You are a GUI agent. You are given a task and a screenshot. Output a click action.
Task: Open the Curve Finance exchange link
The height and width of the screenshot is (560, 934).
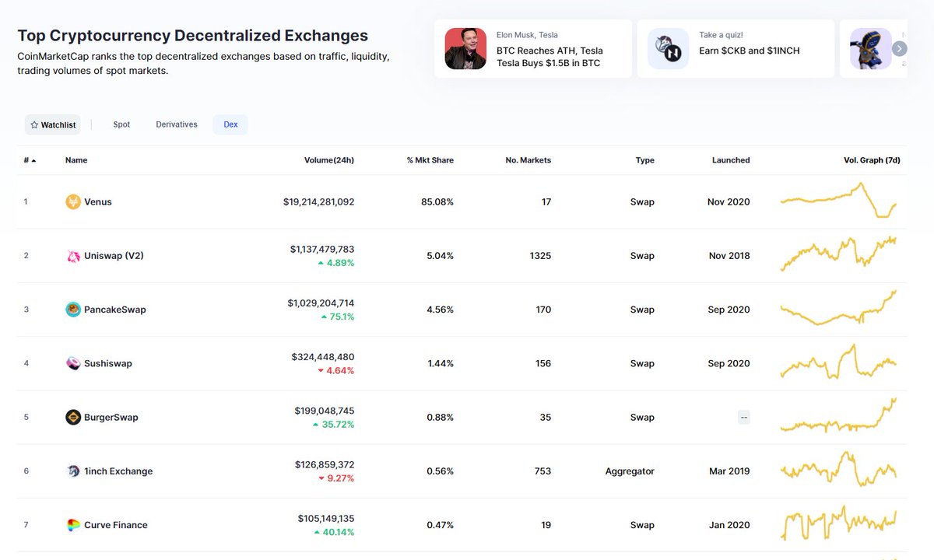(x=115, y=525)
